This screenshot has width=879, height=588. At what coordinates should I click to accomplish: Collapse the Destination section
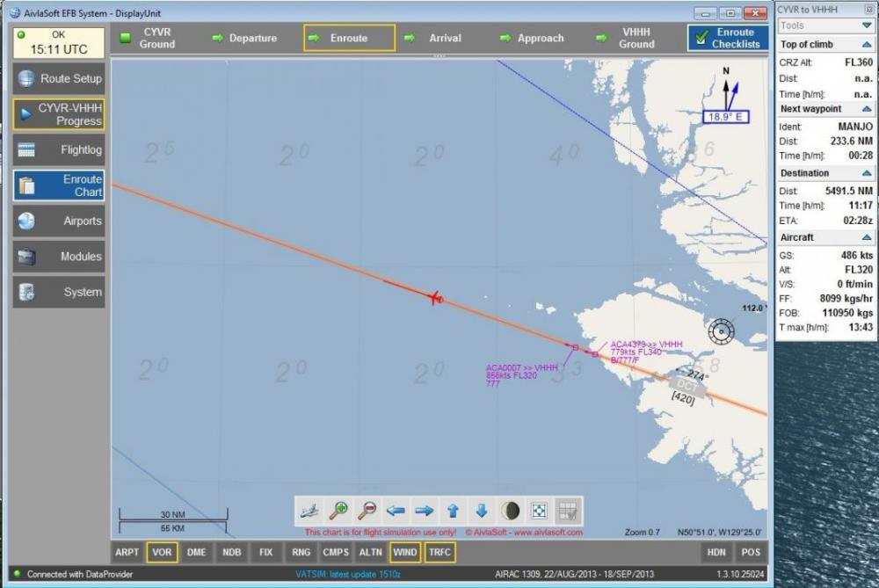[x=867, y=173]
